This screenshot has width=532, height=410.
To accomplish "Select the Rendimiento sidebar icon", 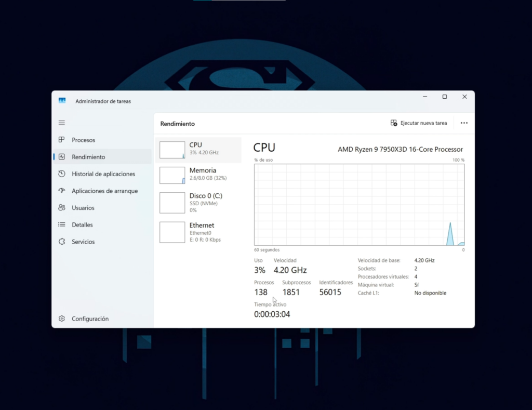I will pos(62,156).
